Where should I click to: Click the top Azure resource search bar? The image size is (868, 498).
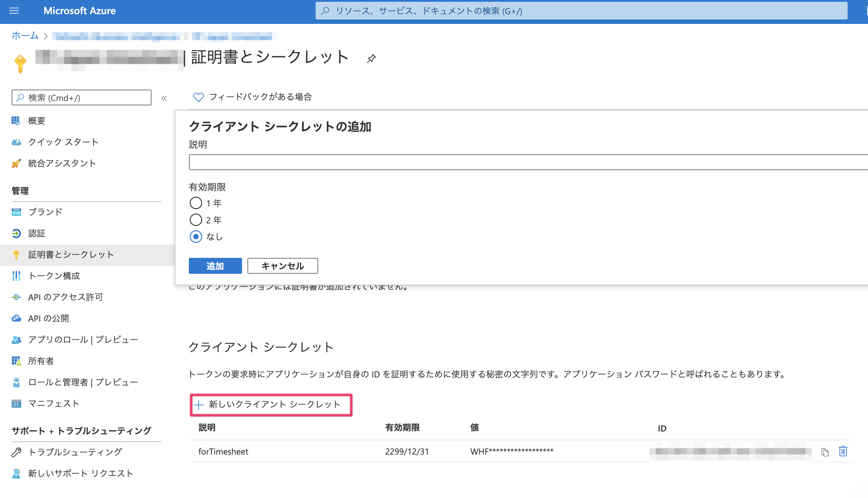[581, 11]
